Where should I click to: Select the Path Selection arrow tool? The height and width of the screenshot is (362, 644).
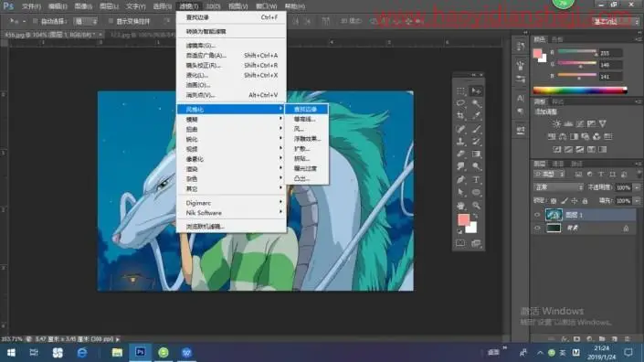460,192
